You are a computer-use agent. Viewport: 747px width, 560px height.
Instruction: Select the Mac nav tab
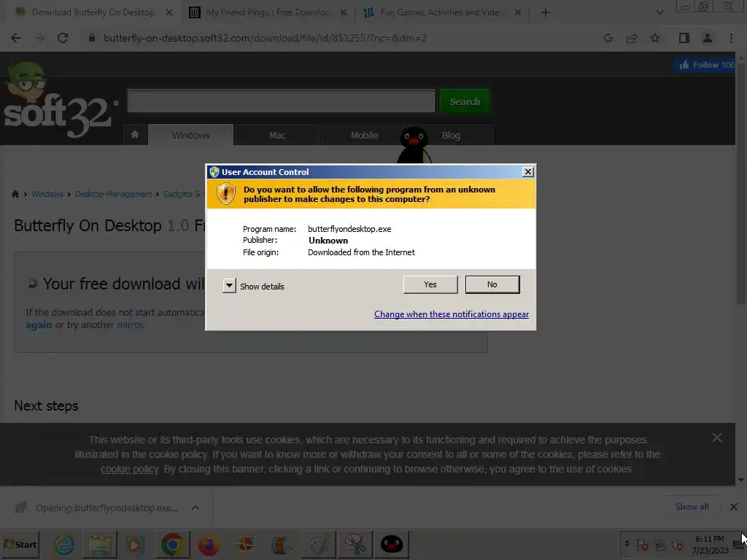(x=277, y=135)
